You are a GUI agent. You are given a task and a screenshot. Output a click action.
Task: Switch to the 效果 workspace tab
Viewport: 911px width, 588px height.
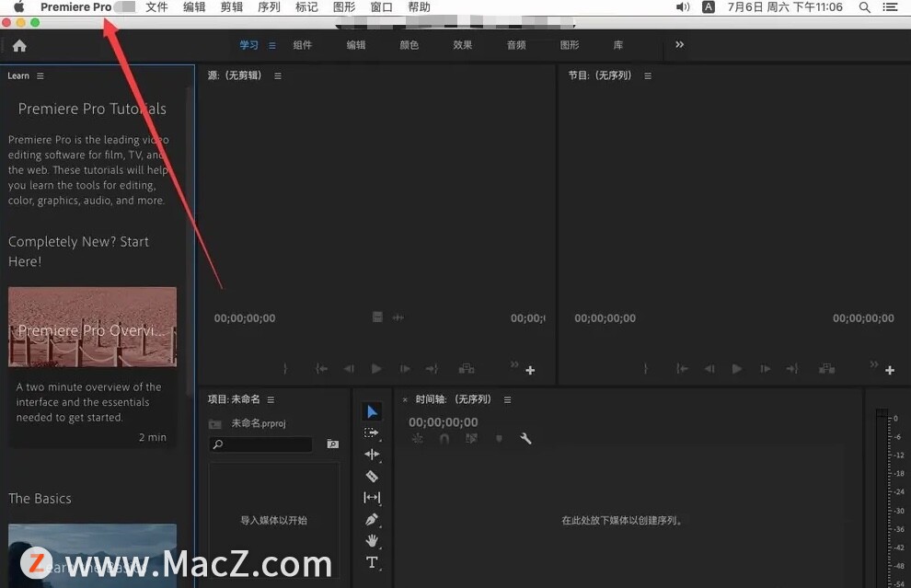click(463, 45)
